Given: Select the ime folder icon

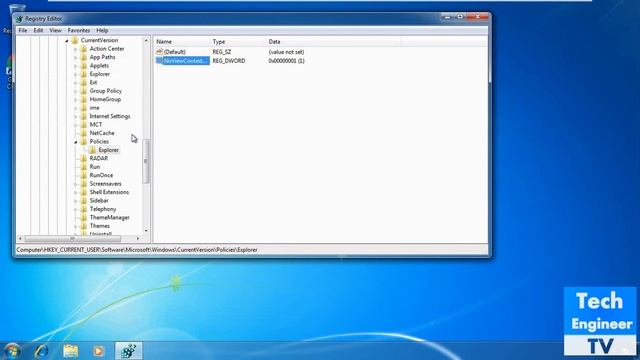Looking at the screenshot, I should tap(84, 108).
